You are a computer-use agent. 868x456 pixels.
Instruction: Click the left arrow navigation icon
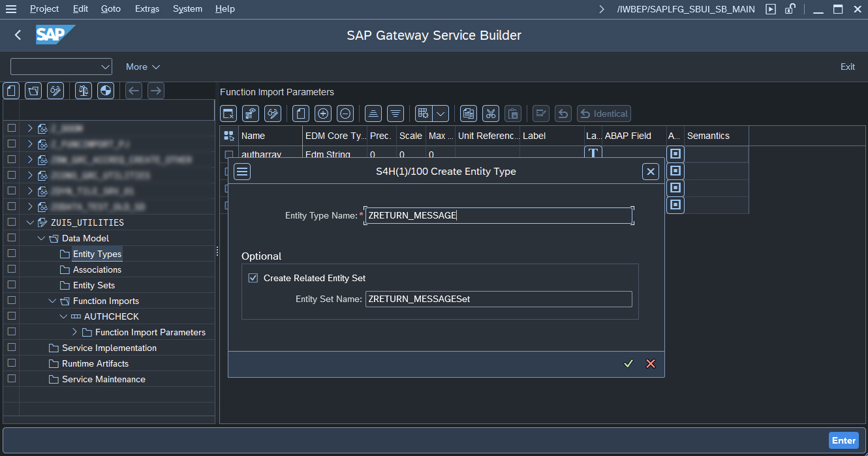pyautogui.click(x=134, y=91)
